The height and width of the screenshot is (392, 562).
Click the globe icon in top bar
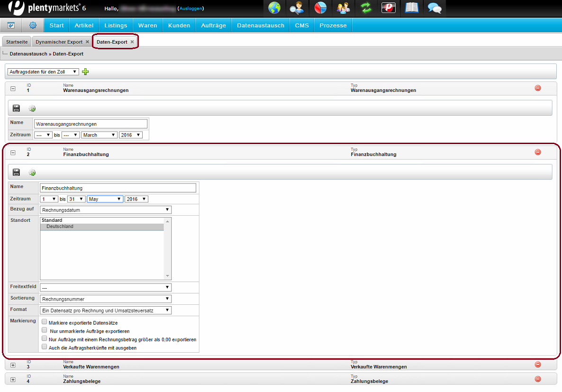[x=274, y=8]
